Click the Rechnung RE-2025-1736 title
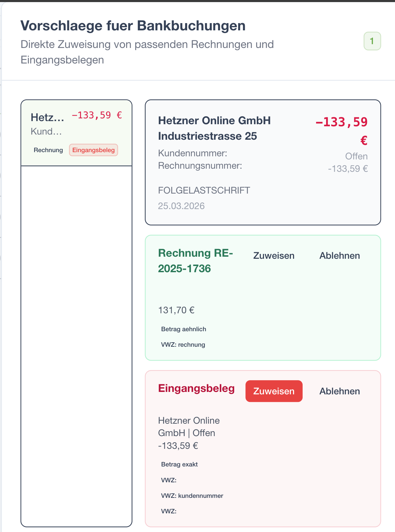The height and width of the screenshot is (532, 395). pos(195,261)
